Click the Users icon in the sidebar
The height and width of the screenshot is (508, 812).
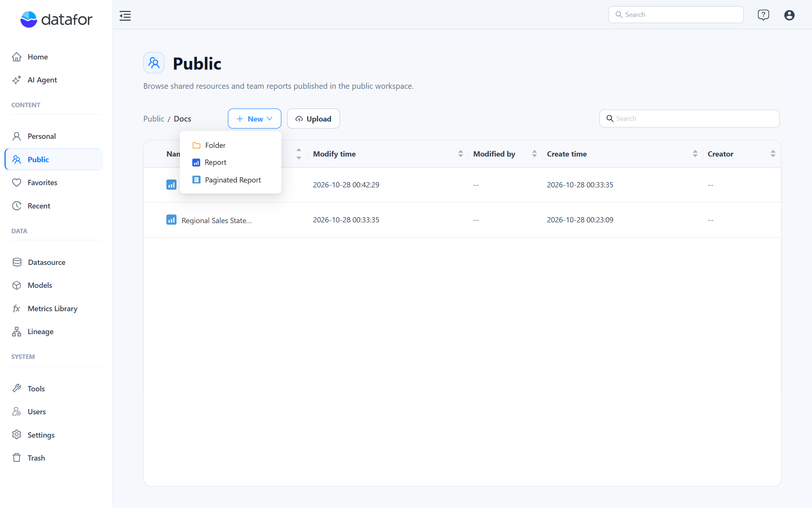(17, 412)
